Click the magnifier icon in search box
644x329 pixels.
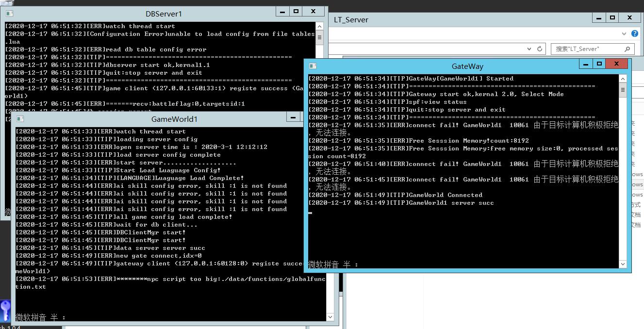coord(627,49)
